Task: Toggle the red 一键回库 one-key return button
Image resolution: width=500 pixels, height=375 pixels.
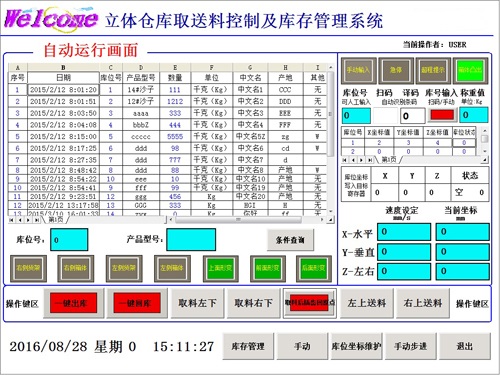Action: coord(137,303)
